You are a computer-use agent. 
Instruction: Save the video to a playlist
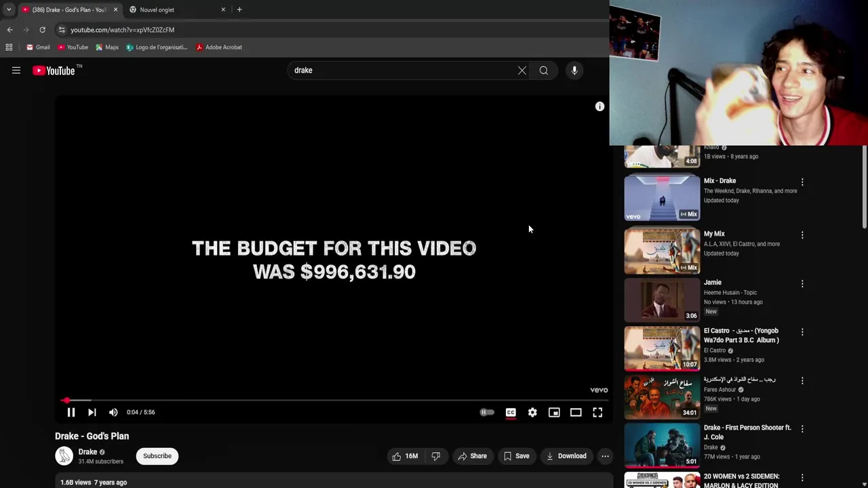coord(517,456)
